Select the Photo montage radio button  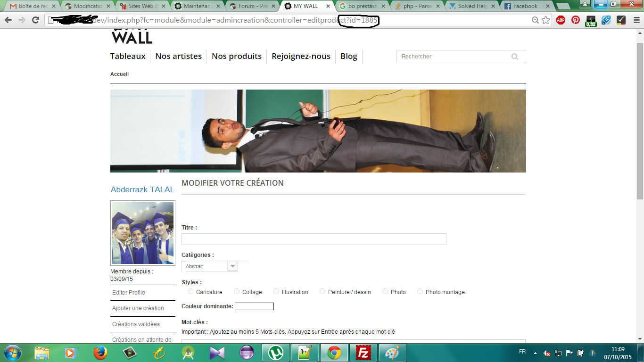[420, 292]
